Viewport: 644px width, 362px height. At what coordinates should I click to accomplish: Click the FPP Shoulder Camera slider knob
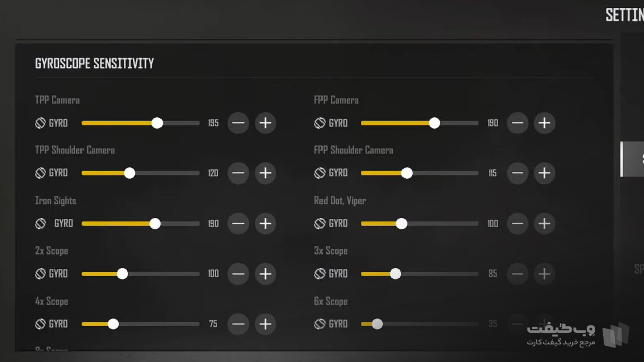[x=407, y=173]
